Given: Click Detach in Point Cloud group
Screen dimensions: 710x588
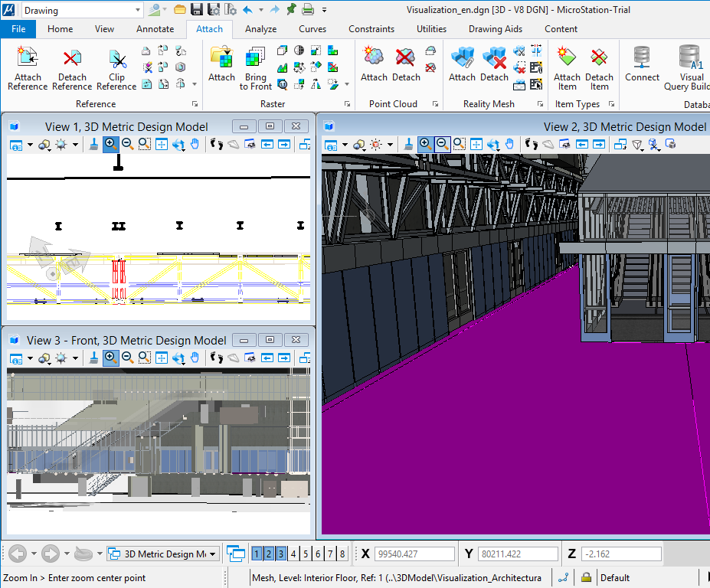Looking at the screenshot, I should [x=406, y=64].
